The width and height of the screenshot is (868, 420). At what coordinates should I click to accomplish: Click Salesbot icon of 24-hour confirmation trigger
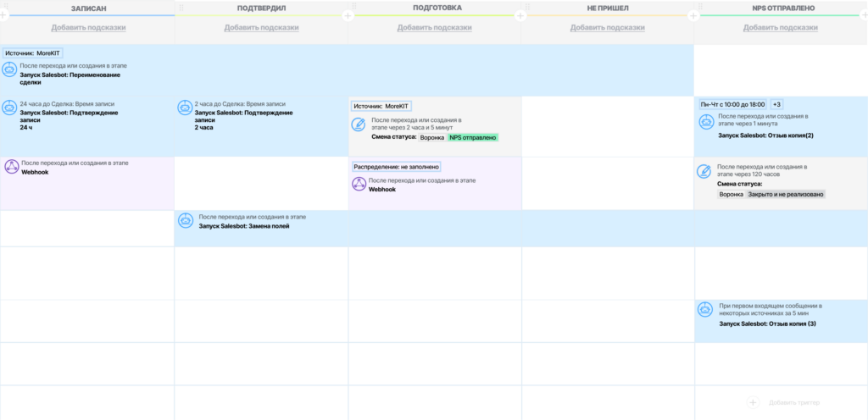9,108
